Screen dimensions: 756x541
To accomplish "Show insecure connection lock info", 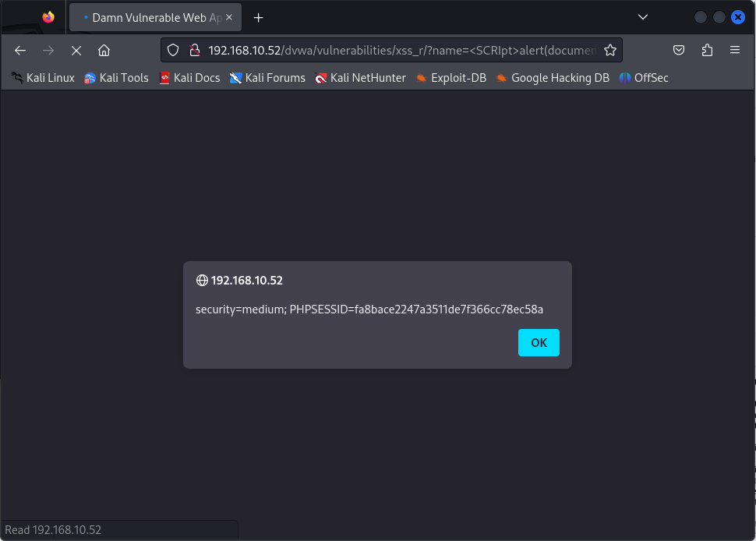I will tap(195, 50).
